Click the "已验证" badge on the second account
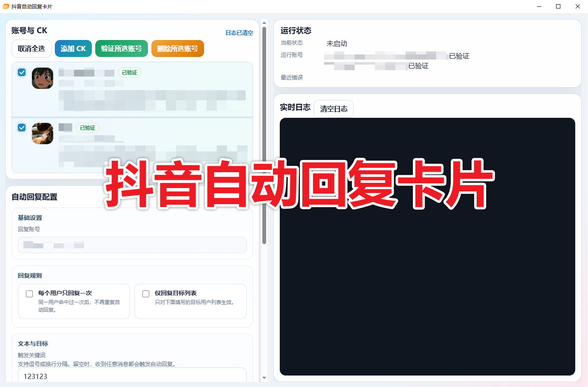The width and height of the screenshot is (588, 387). (87, 128)
